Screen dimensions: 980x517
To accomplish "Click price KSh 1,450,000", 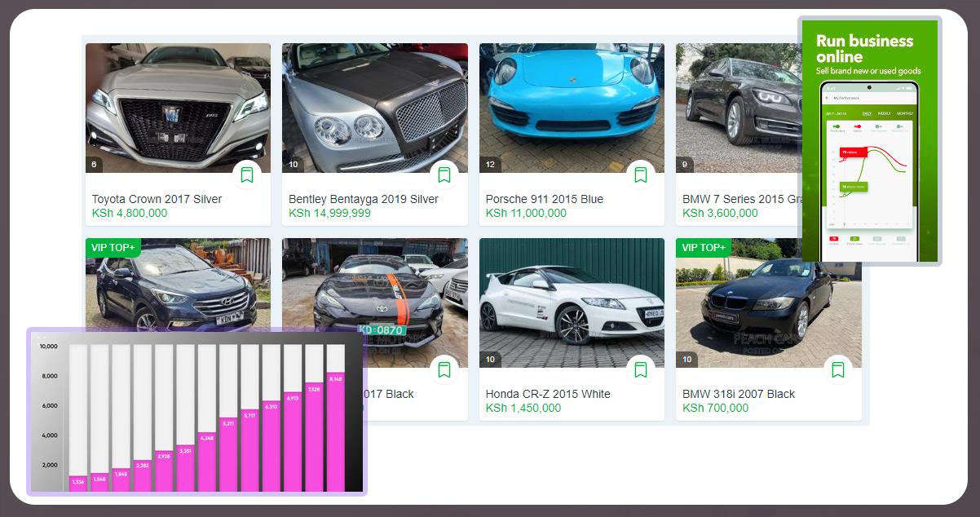I will [523, 409].
